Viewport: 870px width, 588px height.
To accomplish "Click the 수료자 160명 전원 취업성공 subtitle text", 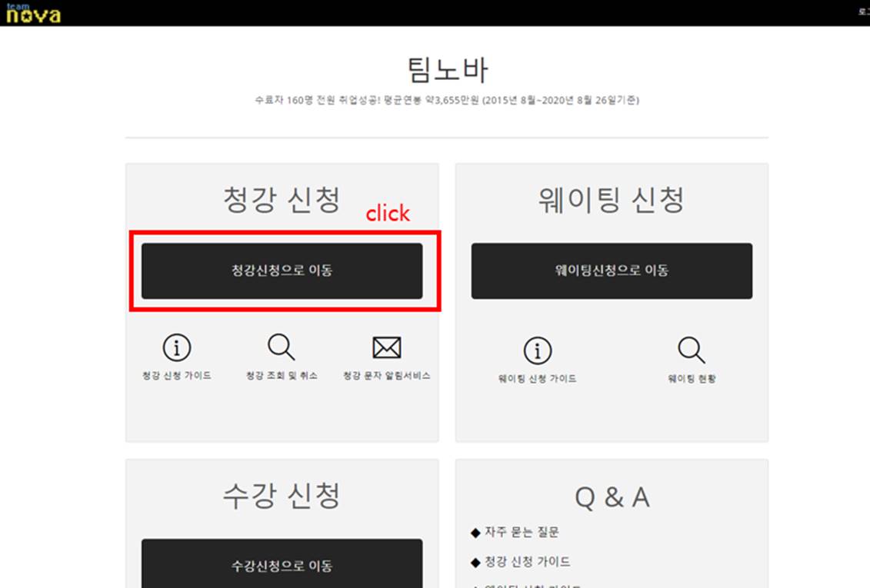I will (x=447, y=101).
